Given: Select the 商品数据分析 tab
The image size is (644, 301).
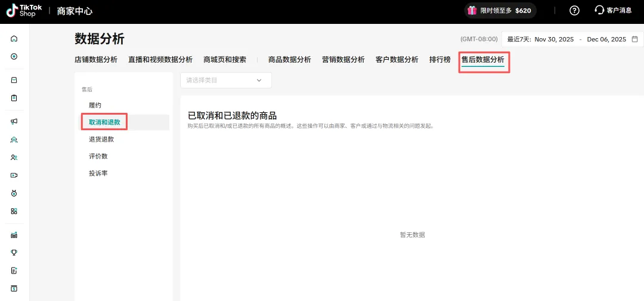Looking at the screenshot, I should (289, 60).
